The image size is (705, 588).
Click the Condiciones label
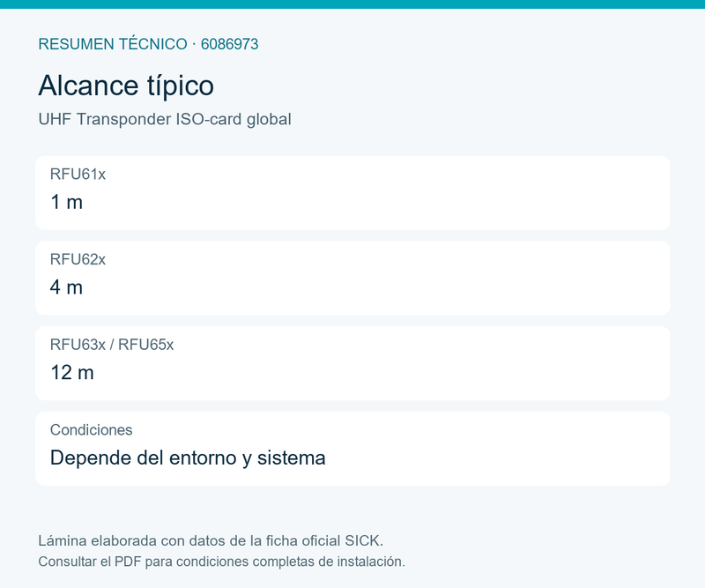click(x=92, y=430)
